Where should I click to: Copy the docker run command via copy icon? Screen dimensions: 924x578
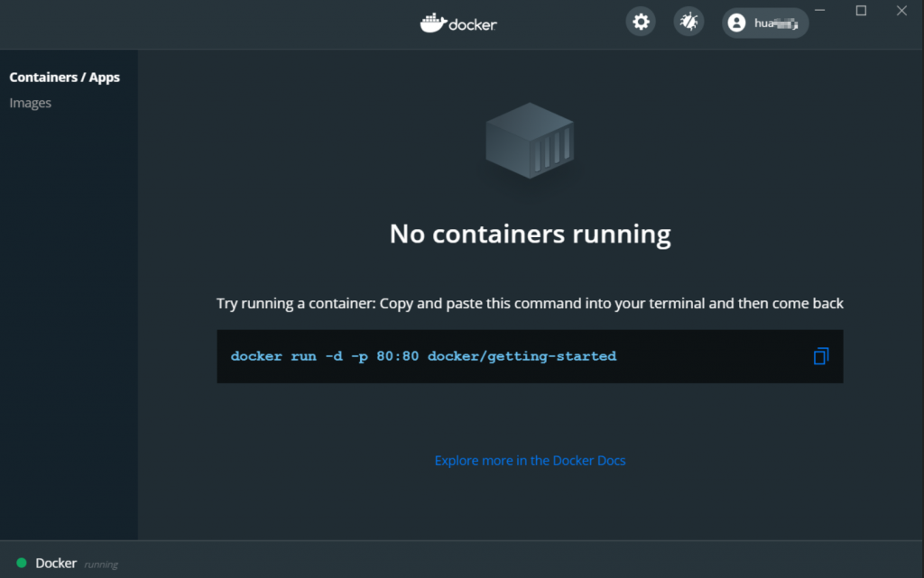(820, 356)
